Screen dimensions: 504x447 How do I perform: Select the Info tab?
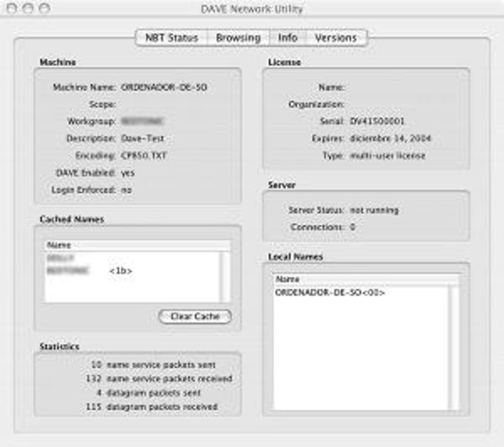[x=288, y=38]
